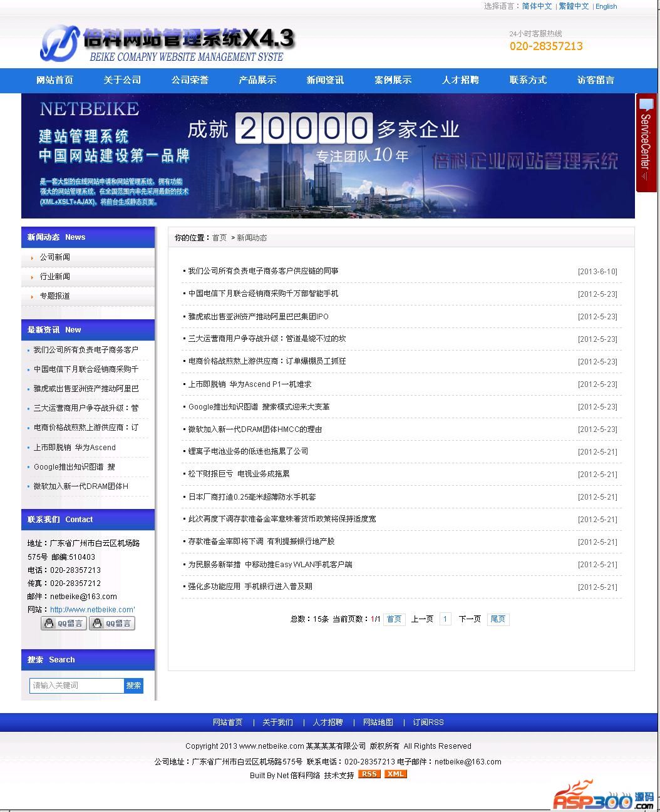Open the XML feed badge
660x812 pixels.
[x=395, y=774]
